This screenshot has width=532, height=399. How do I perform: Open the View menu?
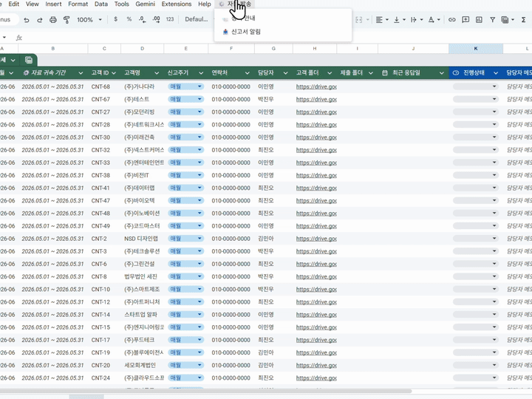click(33, 4)
